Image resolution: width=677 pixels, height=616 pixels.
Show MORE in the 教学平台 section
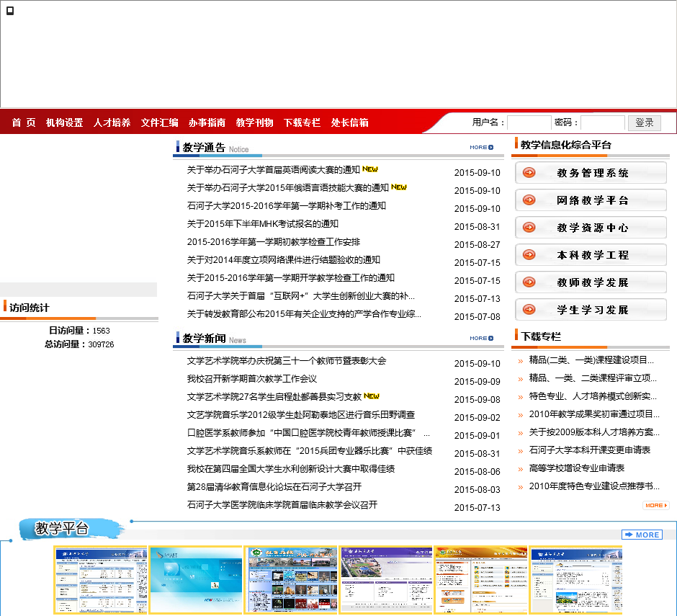[642, 535]
